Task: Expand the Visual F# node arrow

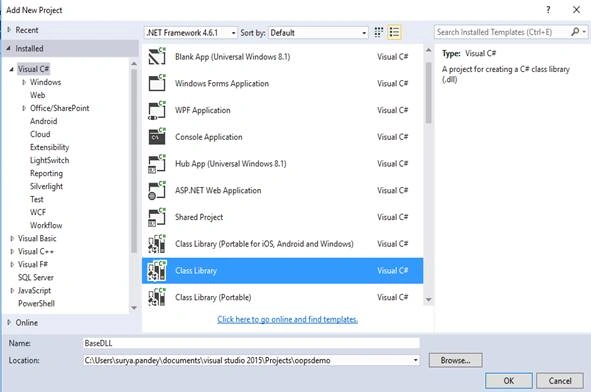Action: (12, 264)
